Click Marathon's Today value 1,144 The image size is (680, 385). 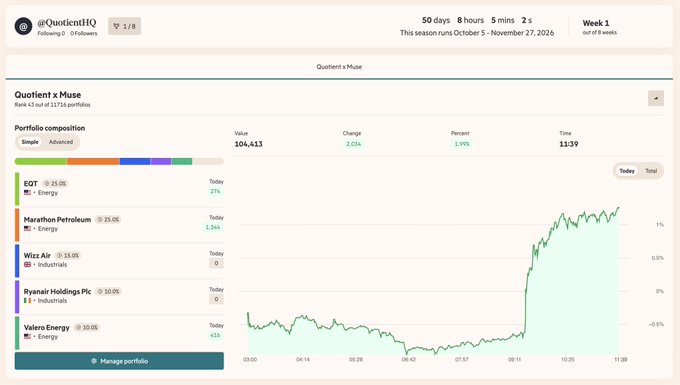click(213, 227)
